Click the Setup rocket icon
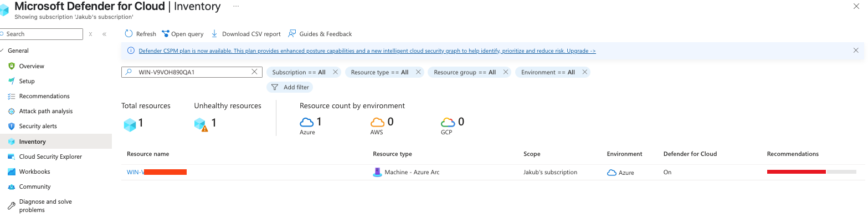868x217 pixels. [11, 81]
